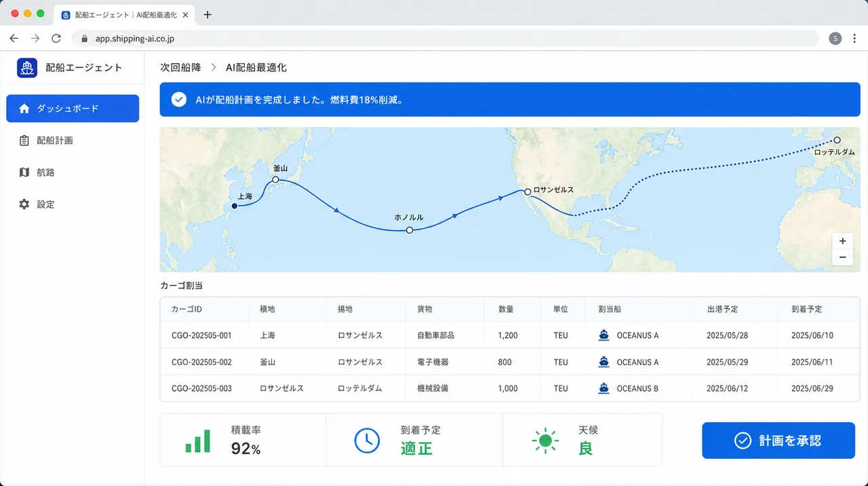Screen dimensions: 868x486
Task: Click the 揚地 column header
Action: (345, 310)
